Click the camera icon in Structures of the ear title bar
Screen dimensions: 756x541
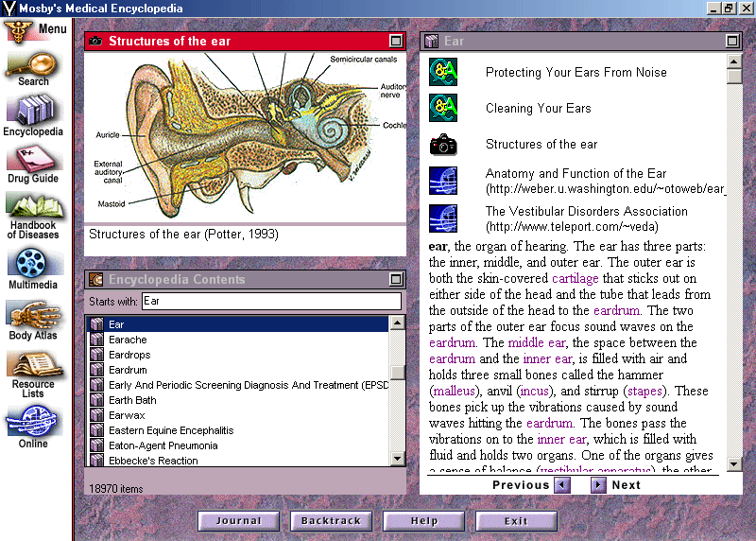(x=96, y=41)
